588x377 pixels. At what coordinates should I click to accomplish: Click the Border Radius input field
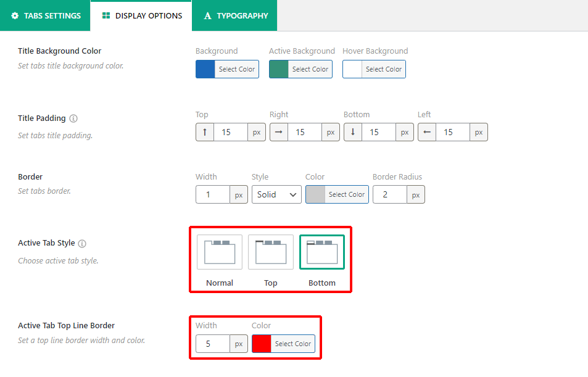[390, 194]
